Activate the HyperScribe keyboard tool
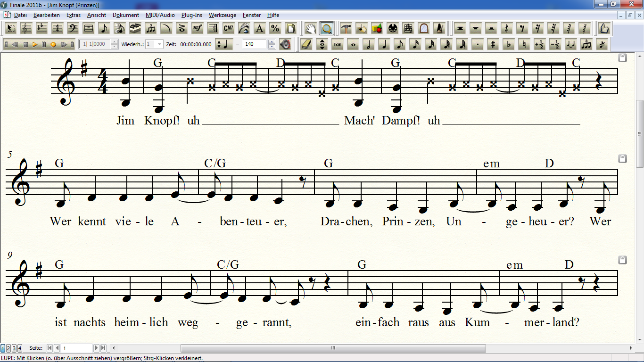Image resolution: width=644 pixels, height=362 pixels. tap(135, 28)
